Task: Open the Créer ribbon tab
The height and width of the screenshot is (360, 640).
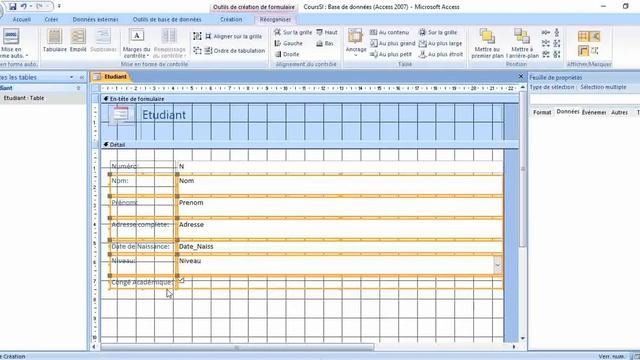Action: click(x=51, y=20)
